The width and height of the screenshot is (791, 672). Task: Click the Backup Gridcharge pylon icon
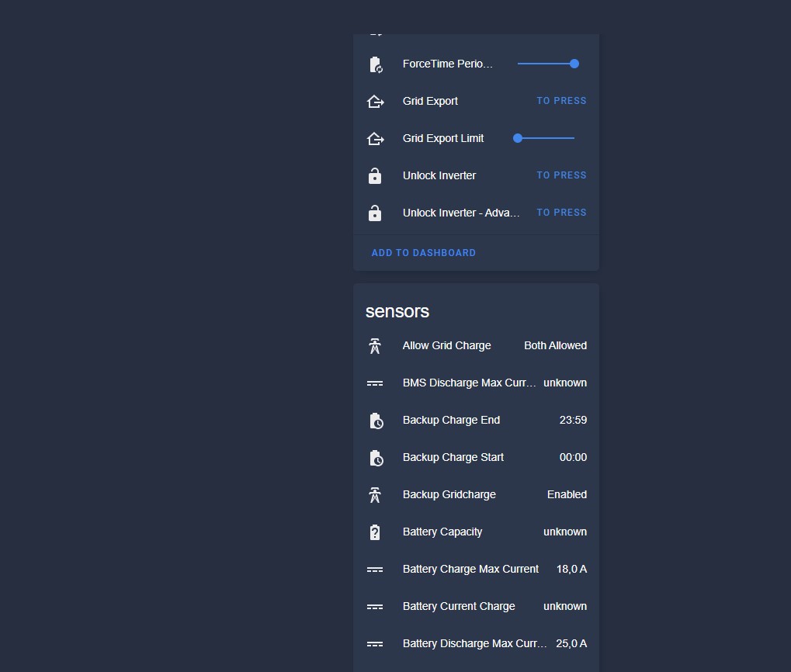[375, 495]
